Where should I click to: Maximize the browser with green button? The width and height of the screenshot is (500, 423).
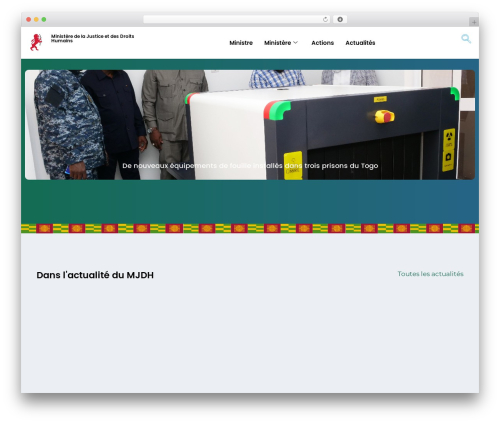pos(44,20)
